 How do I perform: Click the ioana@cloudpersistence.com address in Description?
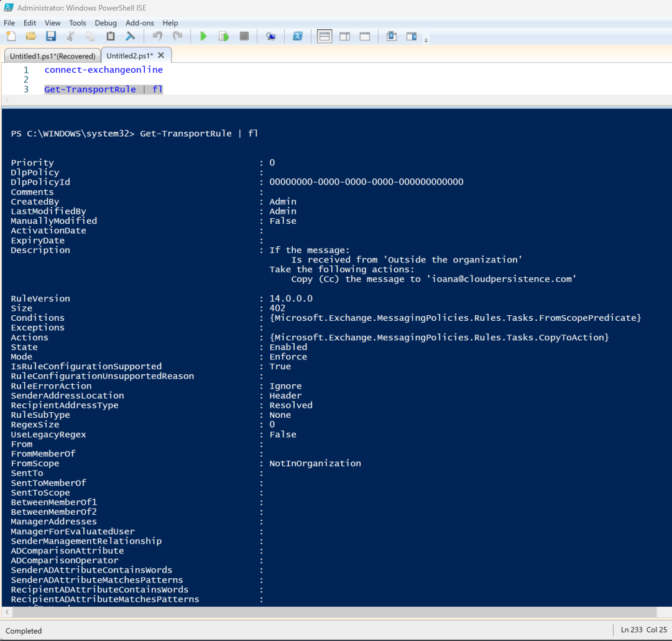[502, 279]
